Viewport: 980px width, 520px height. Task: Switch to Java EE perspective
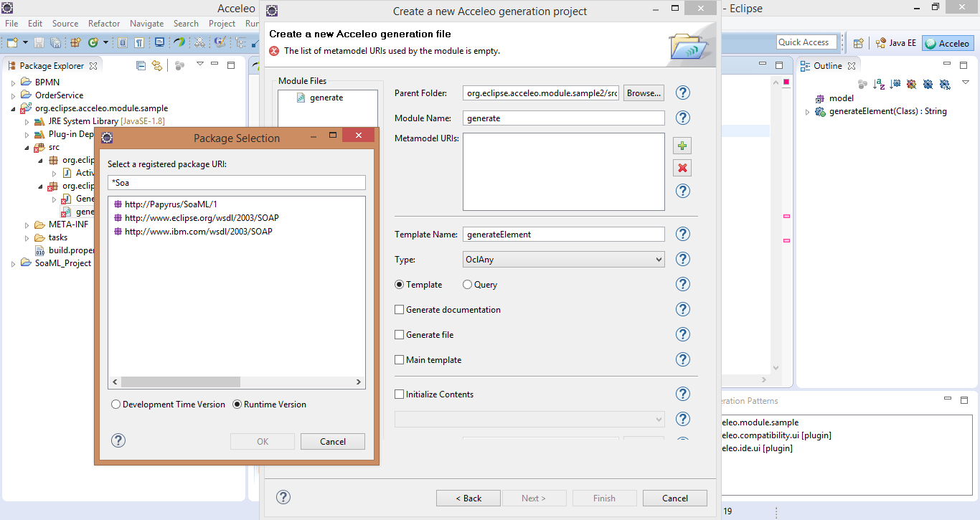pos(896,43)
